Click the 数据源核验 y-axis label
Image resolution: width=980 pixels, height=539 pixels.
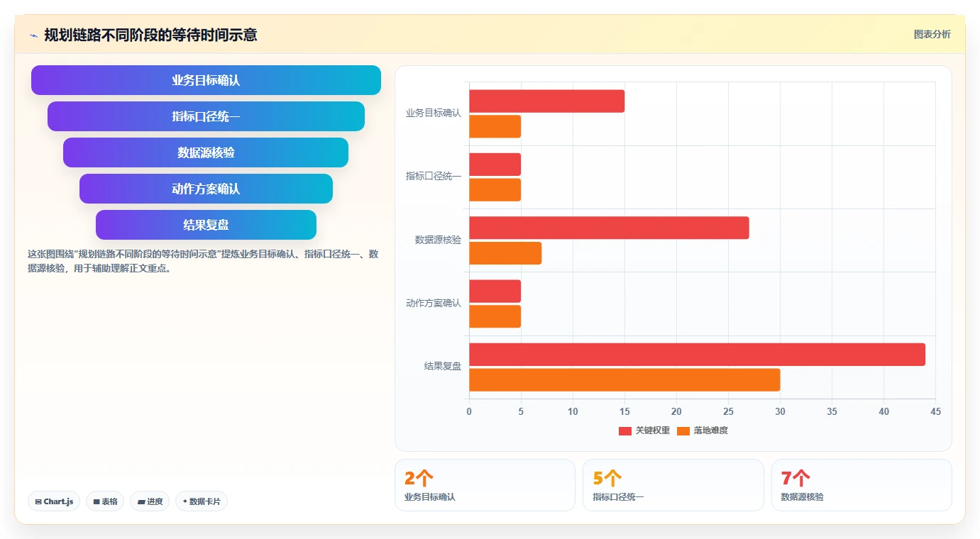point(438,240)
